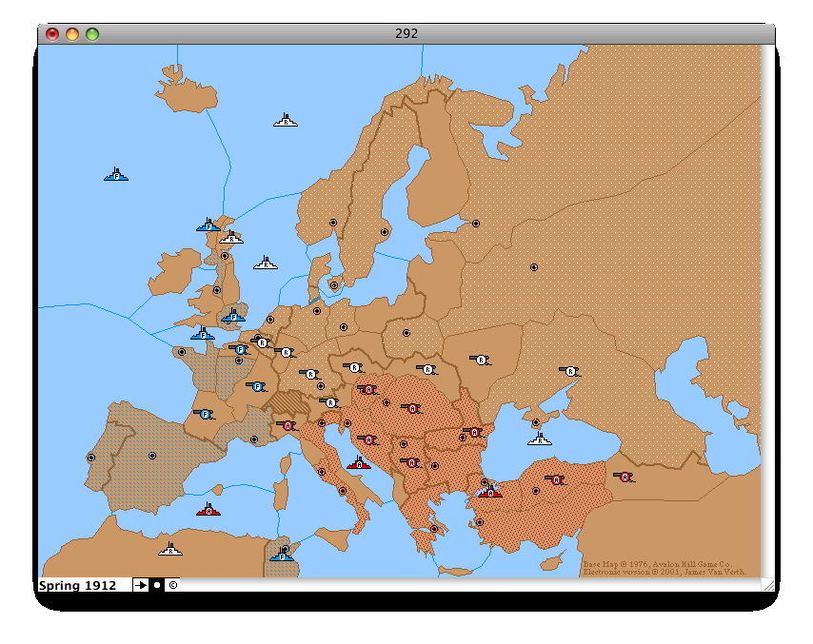Select the red fleet in the Adriatic Sea
The height and width of the screenshot is (644, 813).
coord(359,462)
